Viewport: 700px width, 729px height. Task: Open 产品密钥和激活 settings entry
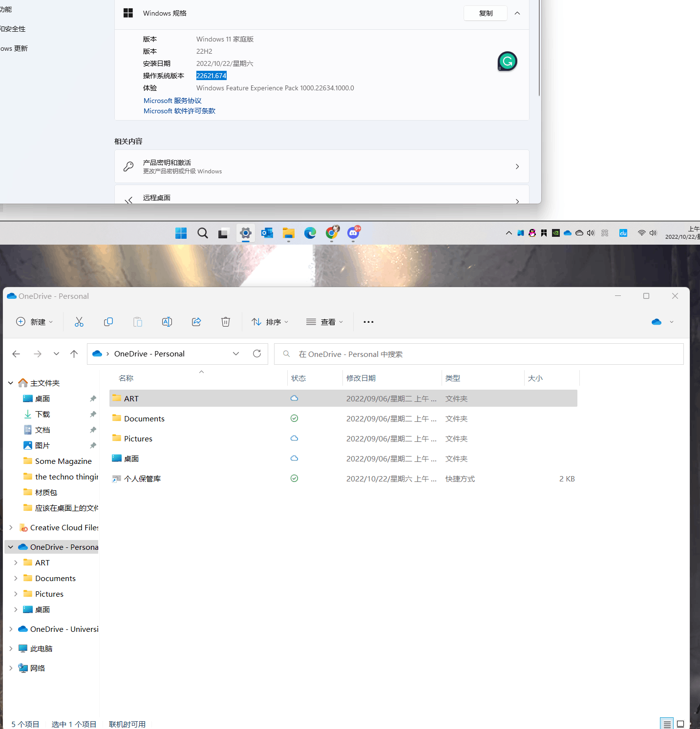(x=322, y=167)
